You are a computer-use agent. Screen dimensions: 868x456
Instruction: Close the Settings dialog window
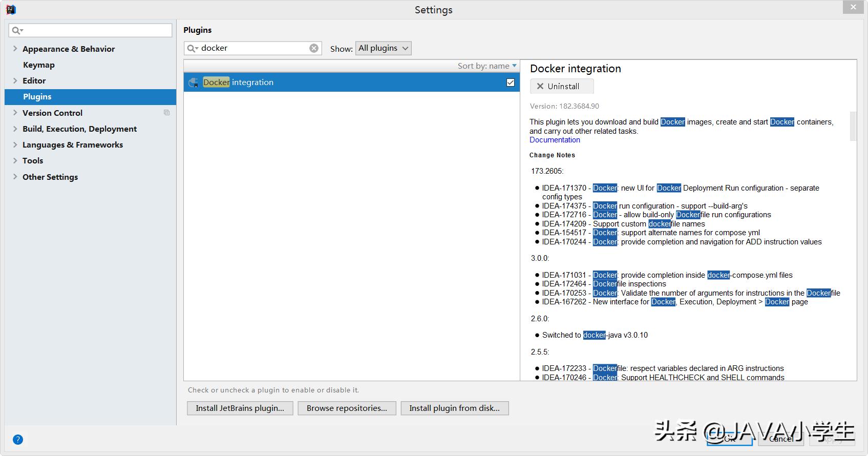(853, 7)
